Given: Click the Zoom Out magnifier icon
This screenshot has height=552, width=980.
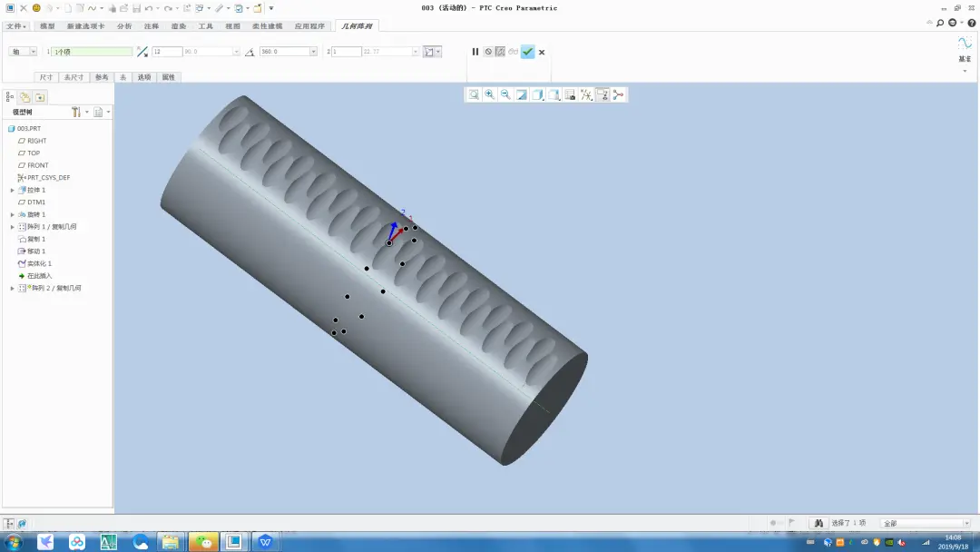Looking at the screenshot, I should click(x=505, y=95).
